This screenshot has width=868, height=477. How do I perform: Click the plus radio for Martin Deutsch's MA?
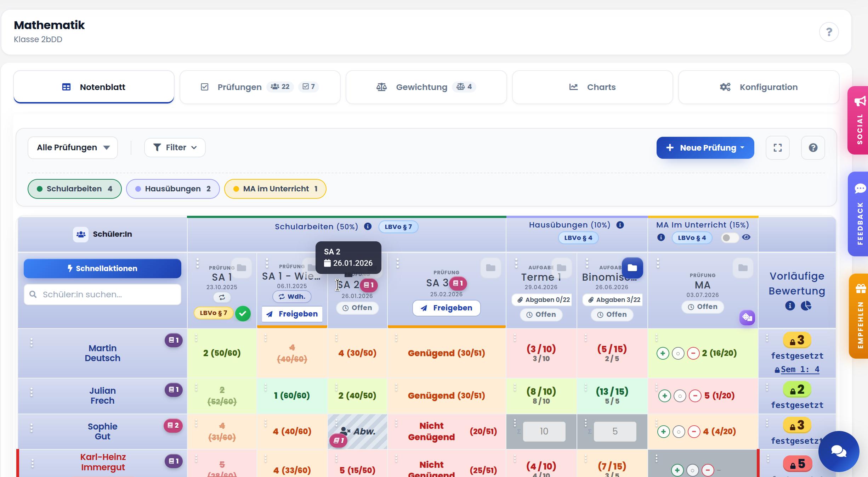pos(663,353)
